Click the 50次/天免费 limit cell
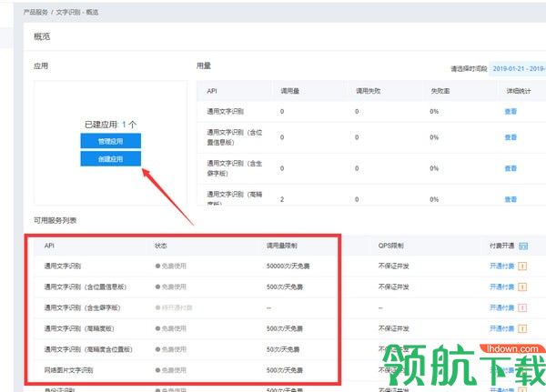 (x=283, y=349)
